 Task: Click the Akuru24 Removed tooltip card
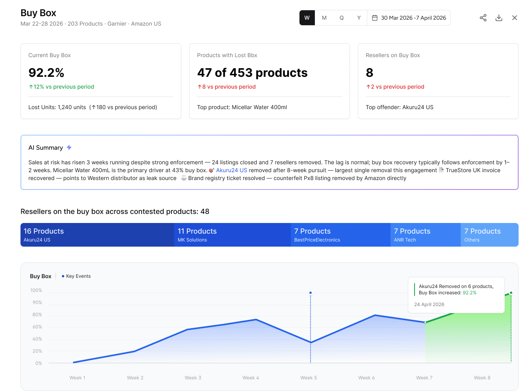coord(456,295)
